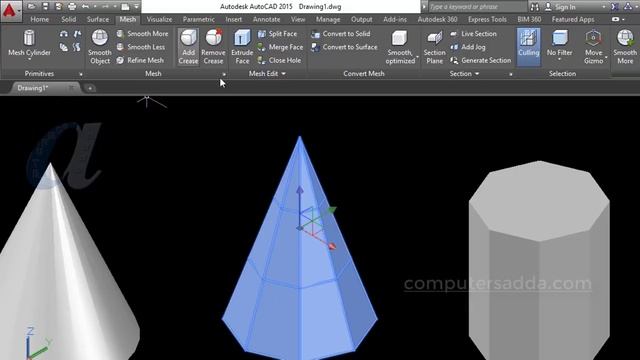Open the Add-ins ribbon tab
Screen dimensions: 640x360
[x=395, y=19]
